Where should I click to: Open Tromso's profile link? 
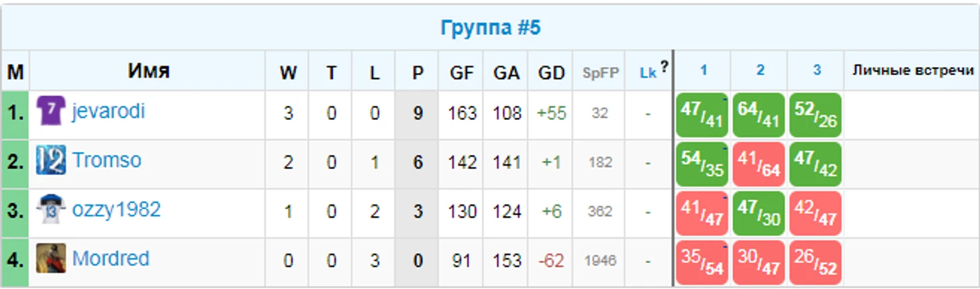click(107, 160)
